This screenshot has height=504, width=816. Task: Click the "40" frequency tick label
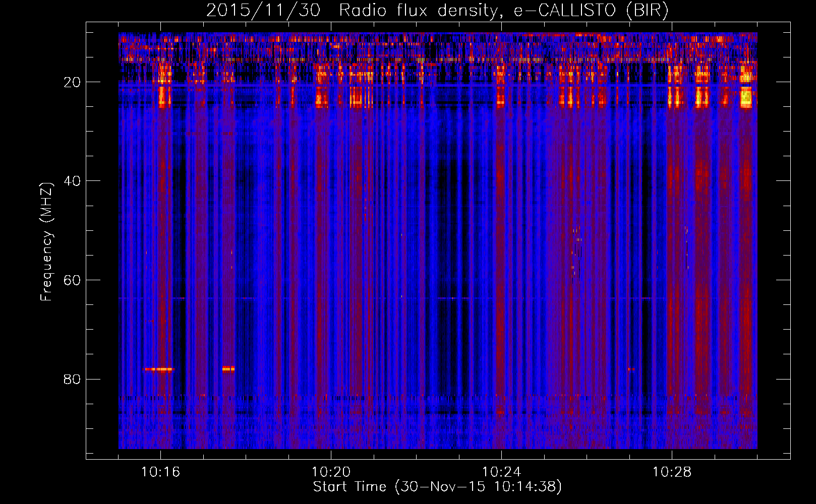(x=73, y=181)
